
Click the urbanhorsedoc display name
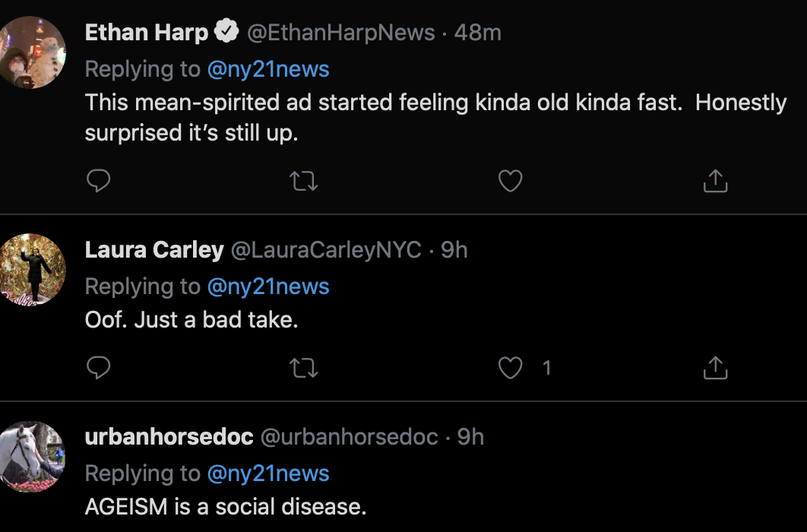point(169,437)
